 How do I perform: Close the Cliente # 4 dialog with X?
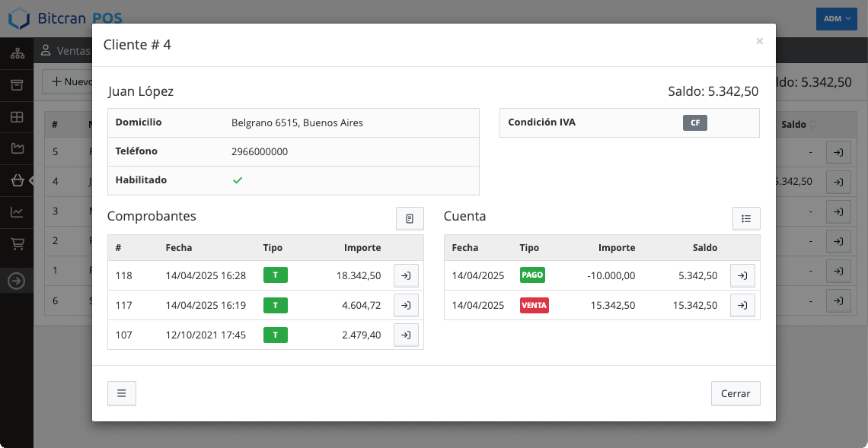759,42
